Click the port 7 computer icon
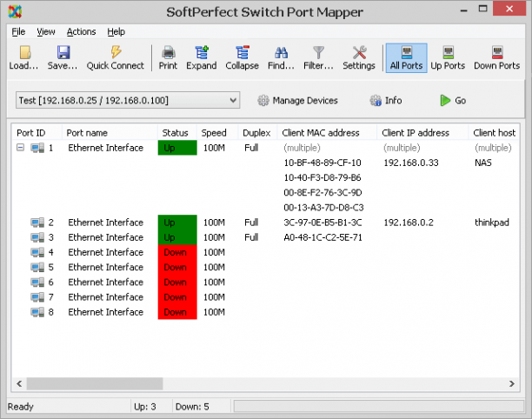Viewport: 532px width, 419px height. (37, 297)
